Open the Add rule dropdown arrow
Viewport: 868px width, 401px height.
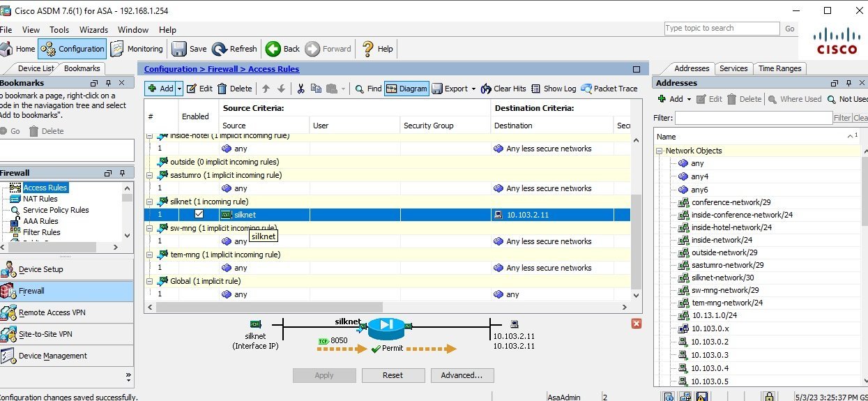click(x=179, y=89)
